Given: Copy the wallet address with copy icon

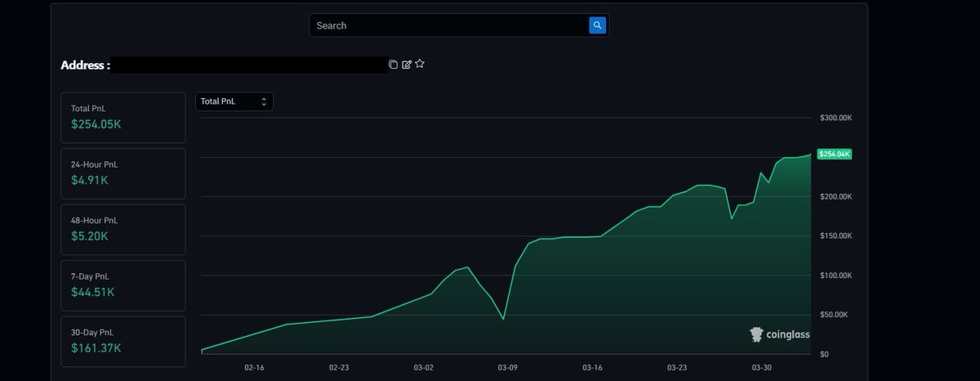Looking at the screenshot, I should tap(393, 64).
